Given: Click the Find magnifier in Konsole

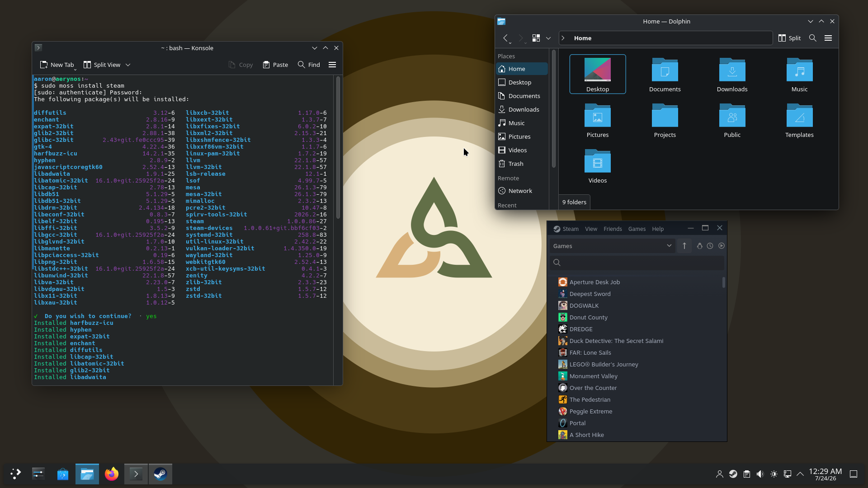Looking at the screenshot, I should point(309,65).
